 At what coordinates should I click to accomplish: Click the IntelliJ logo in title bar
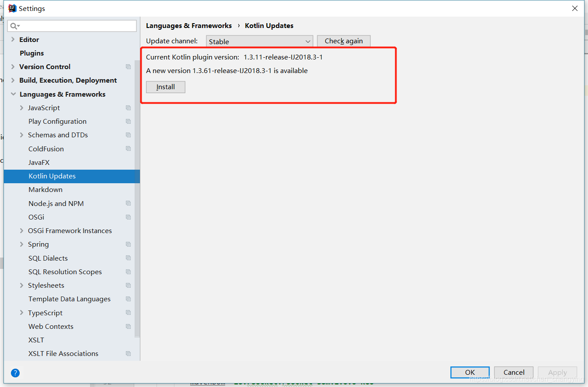12,8
